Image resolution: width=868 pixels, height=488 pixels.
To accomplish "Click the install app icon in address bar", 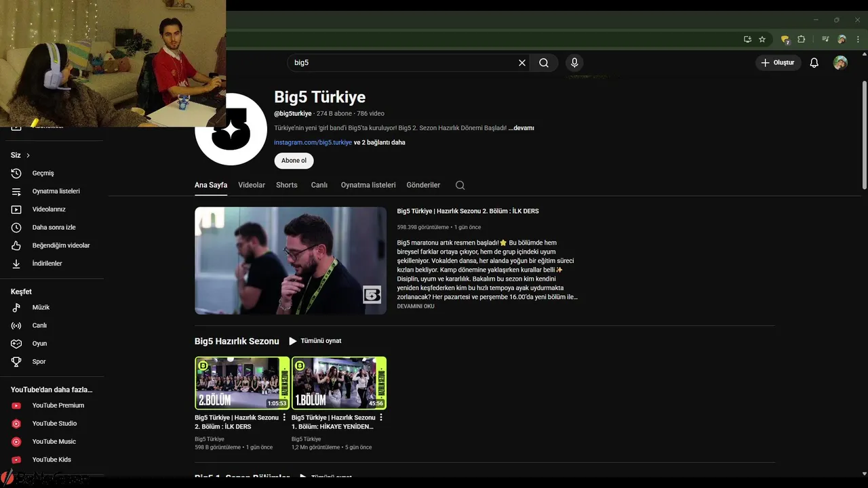I will (x=747, y=39).
